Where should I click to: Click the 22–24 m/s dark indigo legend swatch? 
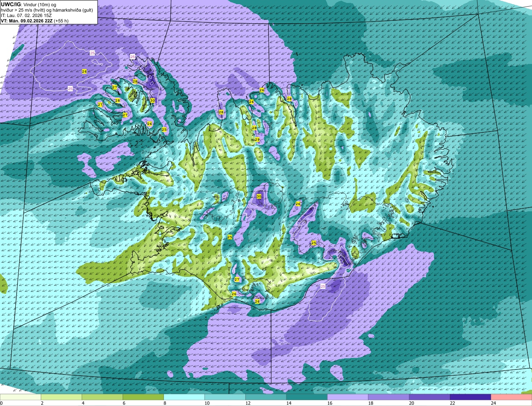[471, 397]
